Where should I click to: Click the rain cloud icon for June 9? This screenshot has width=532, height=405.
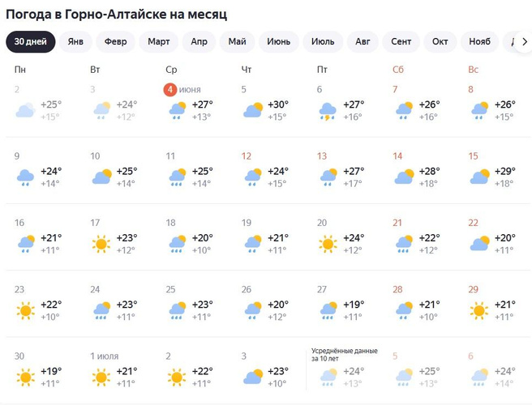coord(25,177)
